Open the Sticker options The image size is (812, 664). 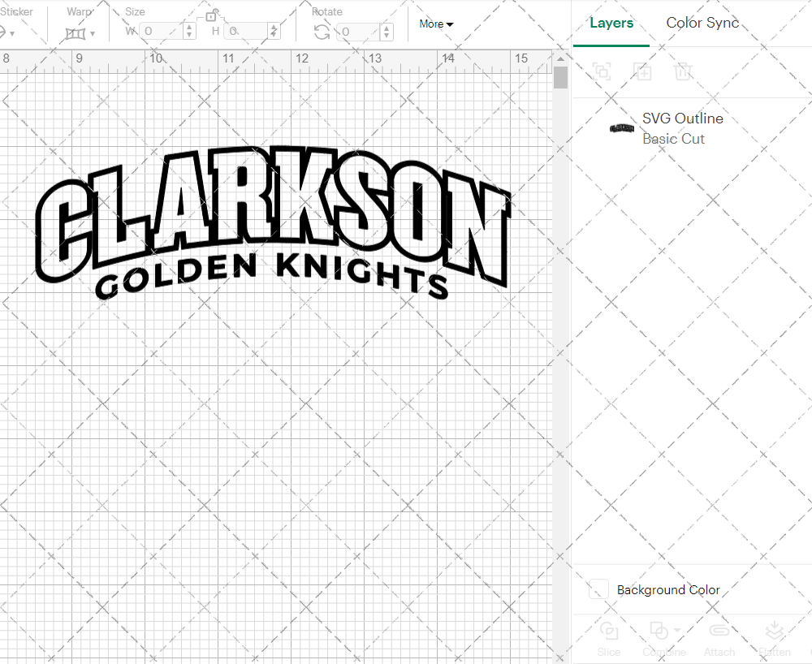pyautogui.click(x=10, y=33)
